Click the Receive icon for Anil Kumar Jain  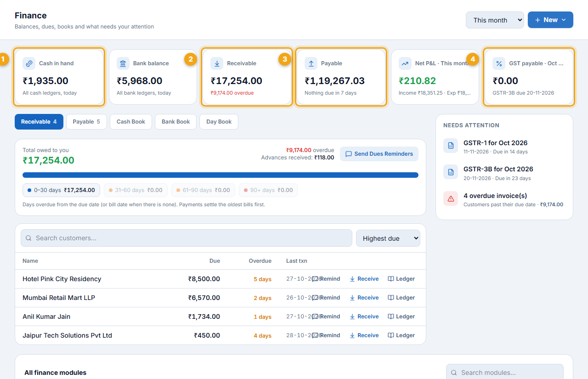coord(352,317)
